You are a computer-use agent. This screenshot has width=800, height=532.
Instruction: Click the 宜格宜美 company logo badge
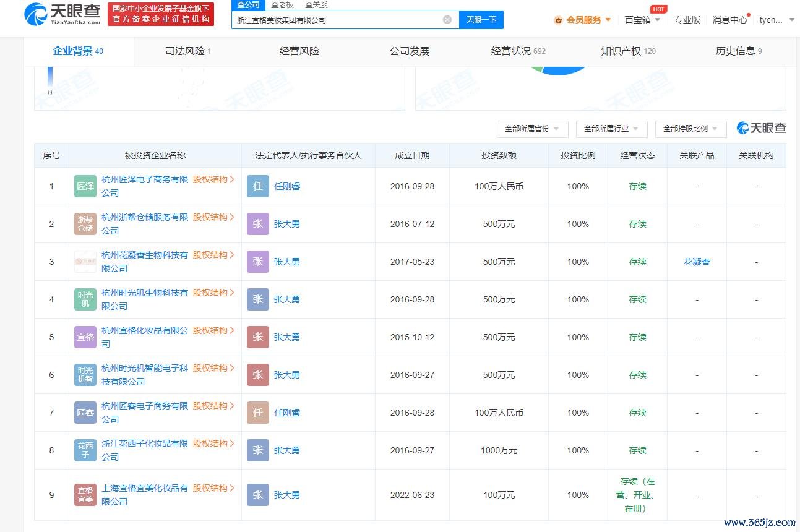[85, 495]
